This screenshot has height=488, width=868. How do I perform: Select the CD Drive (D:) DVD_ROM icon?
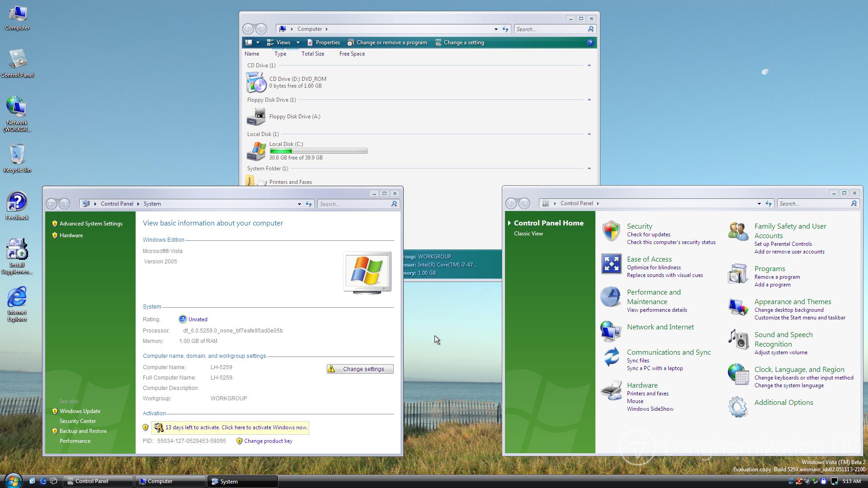[x=256, y=82]
